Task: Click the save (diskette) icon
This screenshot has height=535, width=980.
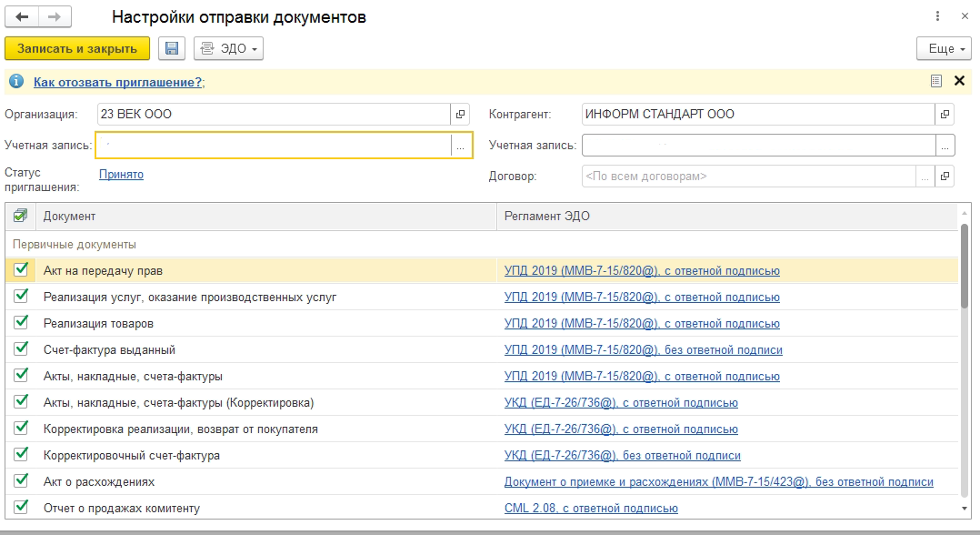Action: pyautogui.click(x=172, y=48)
